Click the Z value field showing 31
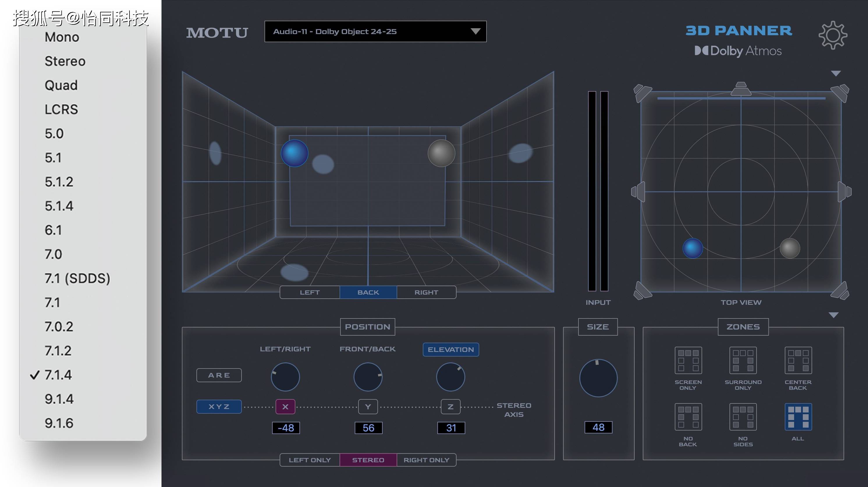 451,428
